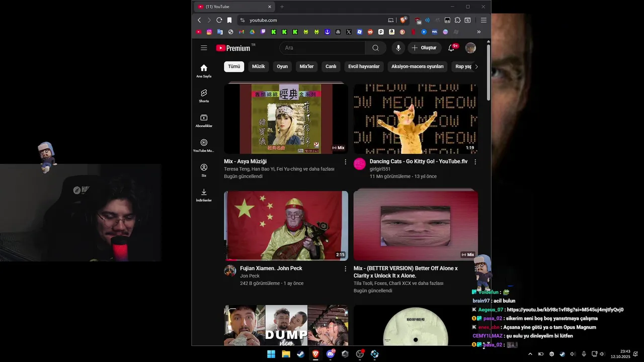Open Dancing Cats - Go Kitty Go title

pyautogui.click(x=419, y=161)
